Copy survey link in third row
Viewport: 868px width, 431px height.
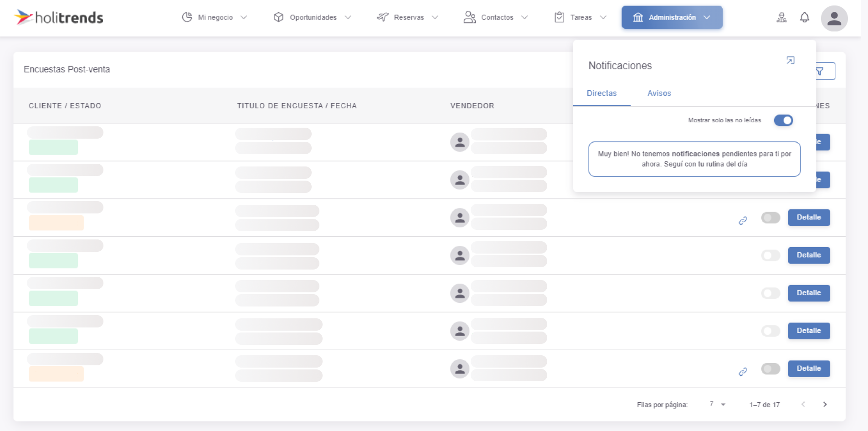pos(743,221)
